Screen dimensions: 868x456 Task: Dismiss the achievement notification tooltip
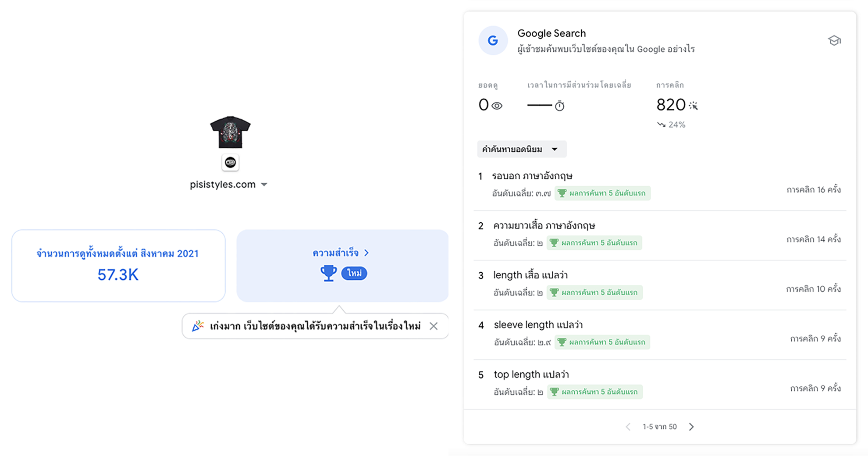(x=434, y=326)
